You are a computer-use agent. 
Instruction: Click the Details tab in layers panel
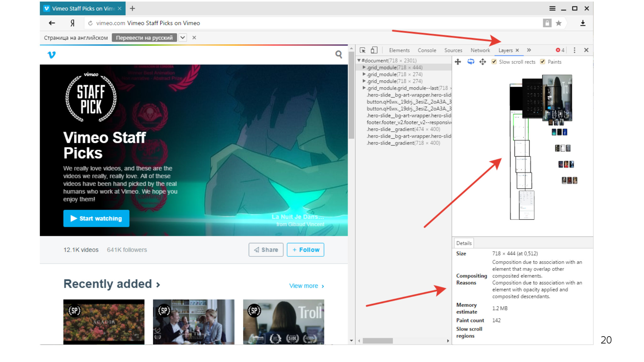[464, 243]
